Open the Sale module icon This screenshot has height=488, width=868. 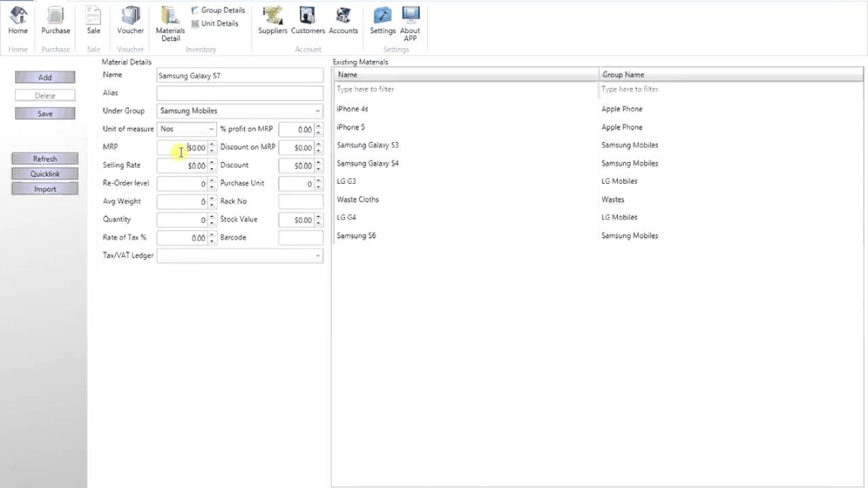pyautogui.click(x=94, y=20)
